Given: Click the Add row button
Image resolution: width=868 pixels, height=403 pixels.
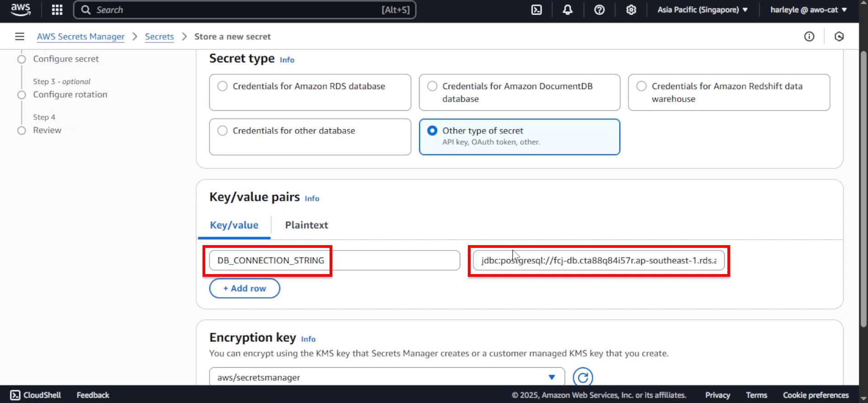Looking at the screenshot, I should point(245,288).
